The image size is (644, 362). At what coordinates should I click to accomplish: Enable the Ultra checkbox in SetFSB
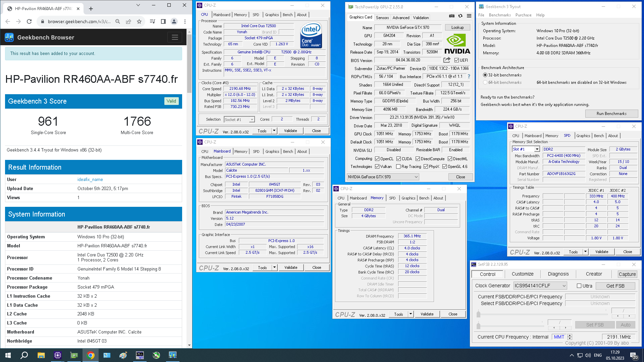pyautogui.click(x=579, y=286)
